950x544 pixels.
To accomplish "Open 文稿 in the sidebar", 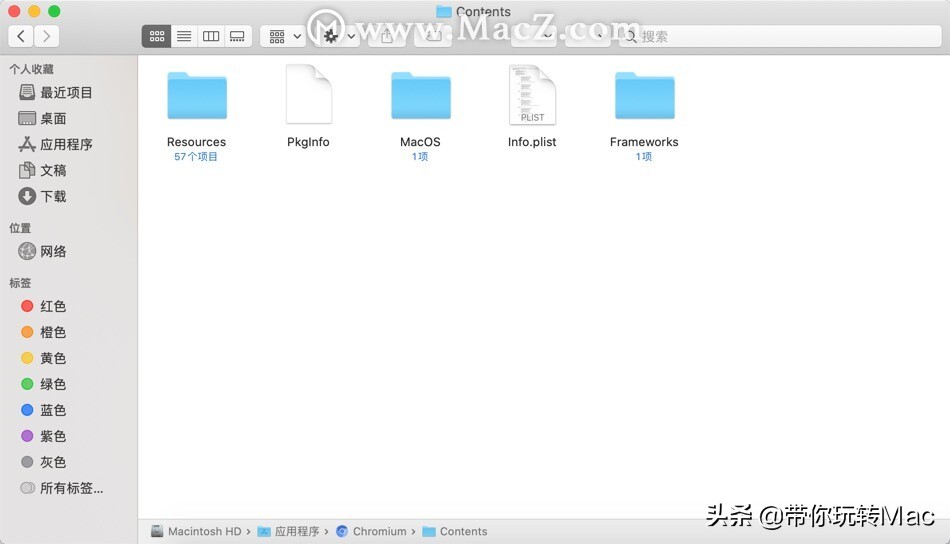I will tap(42, 170).
